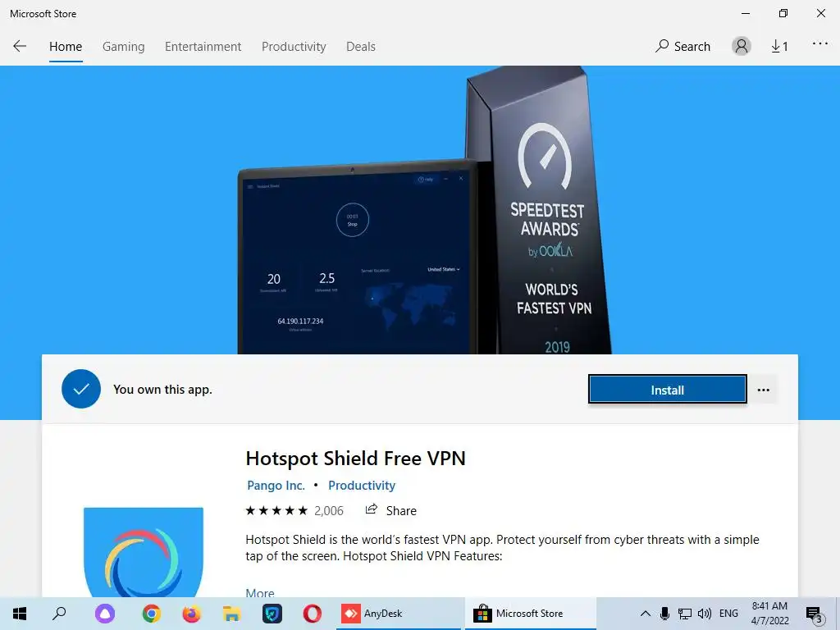Launch Opera browser from the taskbar

313,614
